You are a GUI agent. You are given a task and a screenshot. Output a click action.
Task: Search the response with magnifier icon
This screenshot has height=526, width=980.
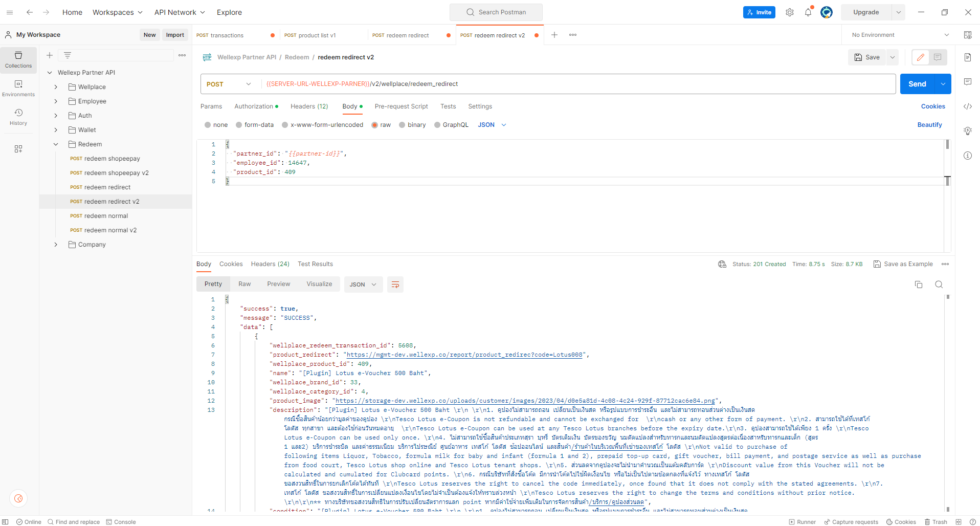tap(939, 284)
